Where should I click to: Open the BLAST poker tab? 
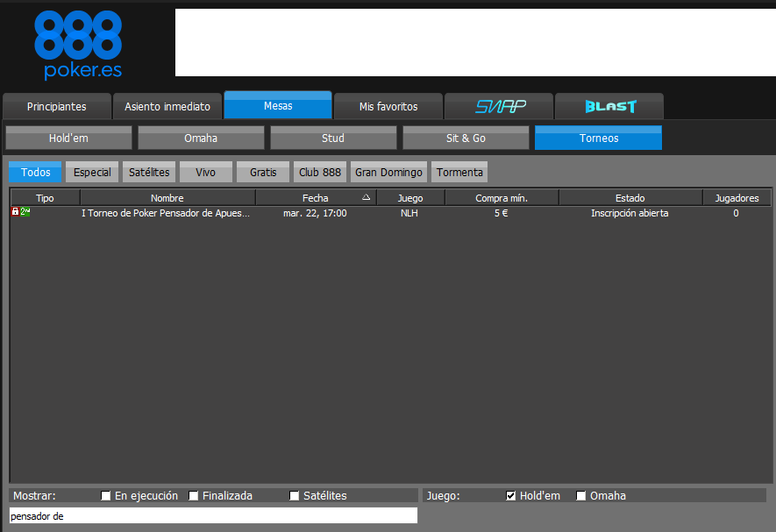609,106
